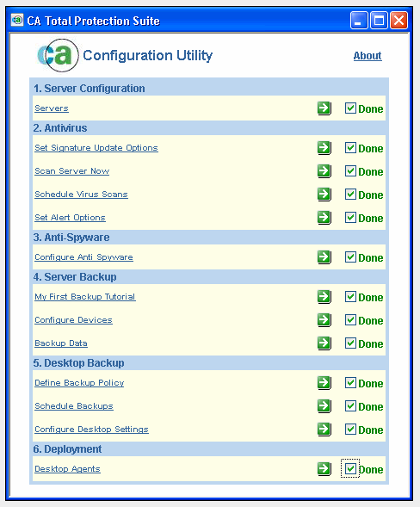Click the arrow icon next to Schedule Virus Scans
This screenshot has width=420, height=507.
click(324, 195)
